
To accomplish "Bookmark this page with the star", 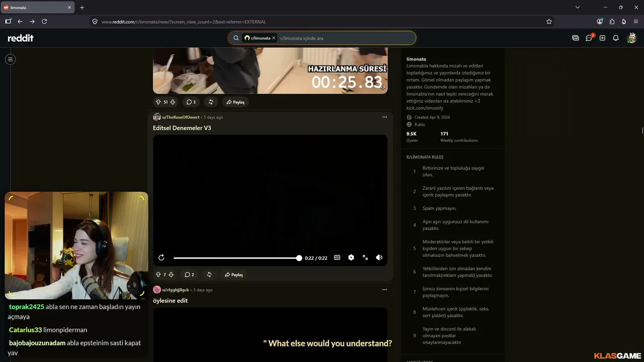I will pyautogui.click(x=549, y=22).
